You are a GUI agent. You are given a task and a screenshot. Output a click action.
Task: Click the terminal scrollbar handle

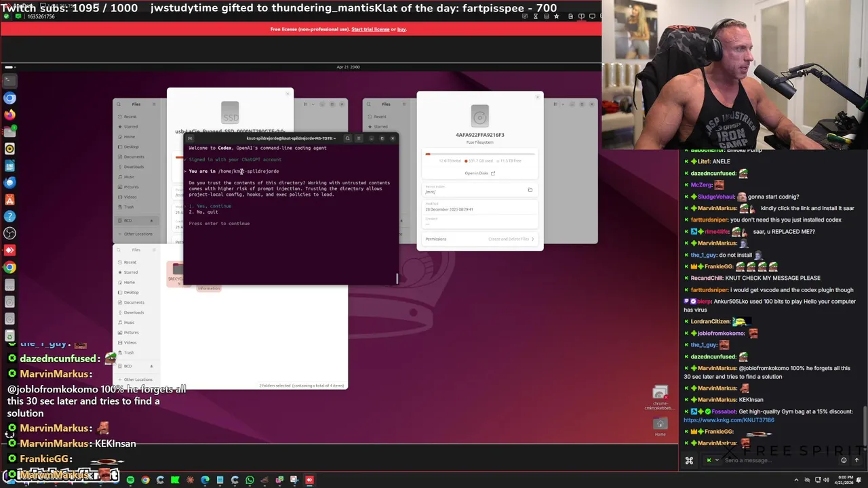pos(397,279)
